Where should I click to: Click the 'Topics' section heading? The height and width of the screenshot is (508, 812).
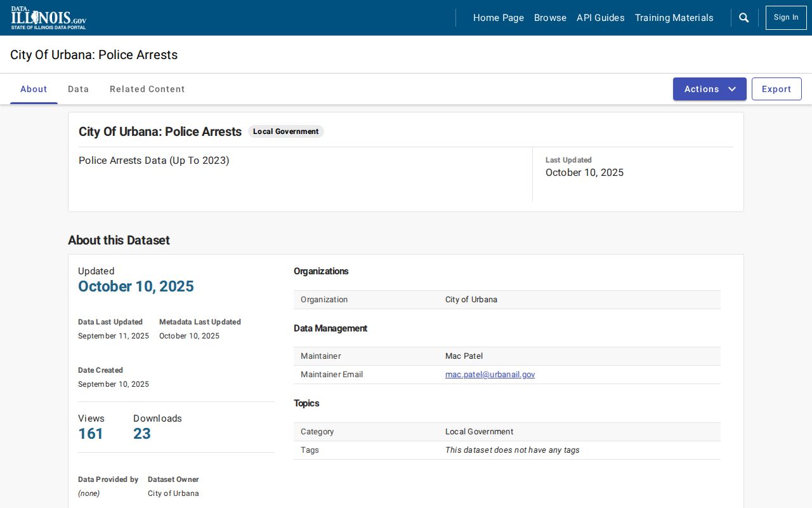pos(306,403)
